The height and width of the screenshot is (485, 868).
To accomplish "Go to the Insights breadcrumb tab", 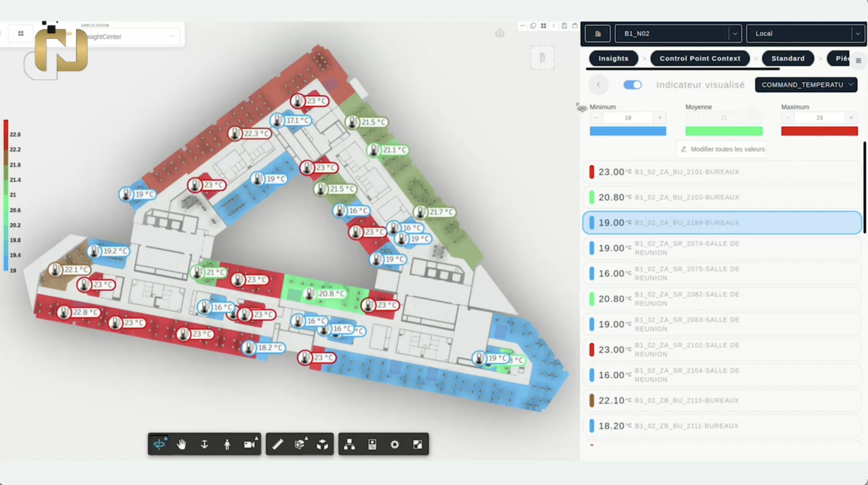I will (x=613, y=58).
